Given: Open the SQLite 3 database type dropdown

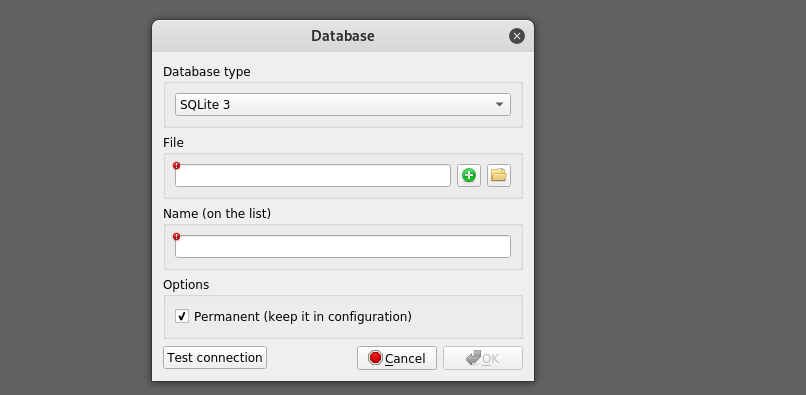Looking at the screenshot, I should click(x=343, y=104).
